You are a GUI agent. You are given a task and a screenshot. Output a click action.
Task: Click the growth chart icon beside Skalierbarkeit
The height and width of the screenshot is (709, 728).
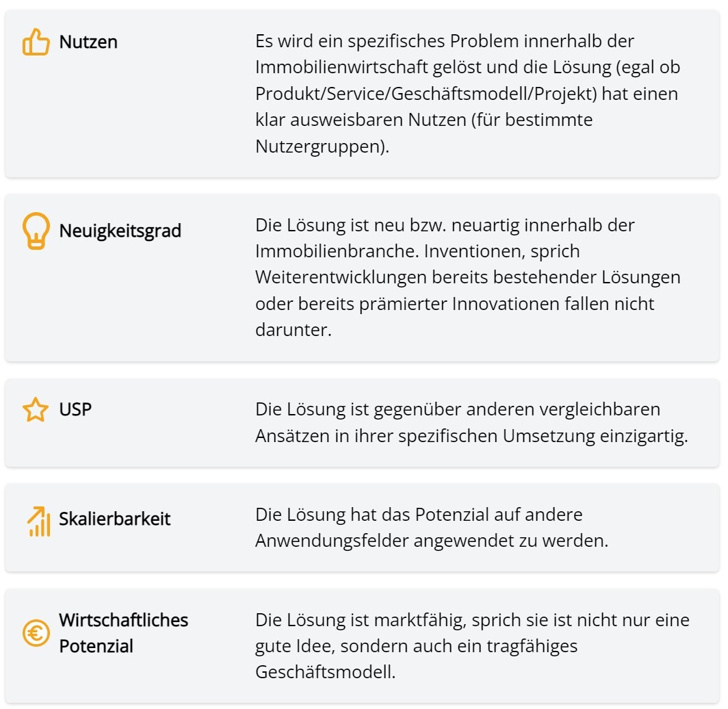[x=39, y=521]
